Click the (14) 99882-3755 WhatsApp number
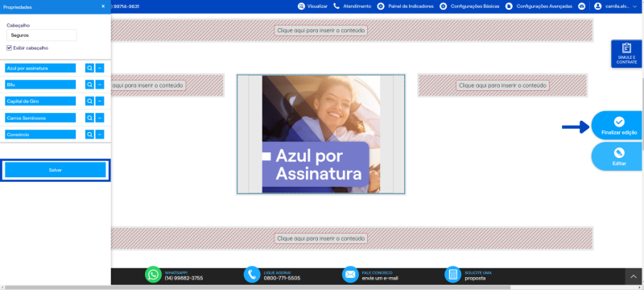The height and width of the screenshot is (290, 644). 184,278
